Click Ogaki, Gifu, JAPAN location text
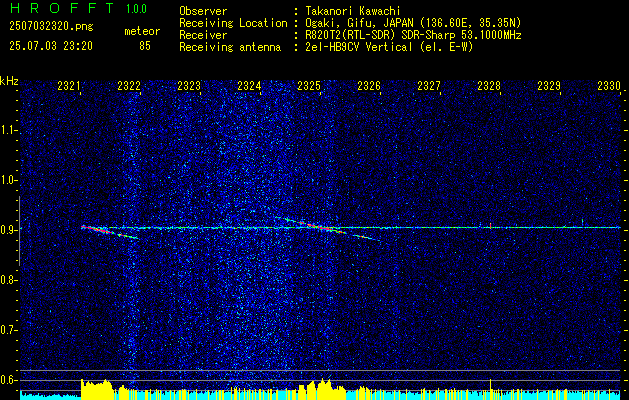629x400 pixels. click(413, 23)
